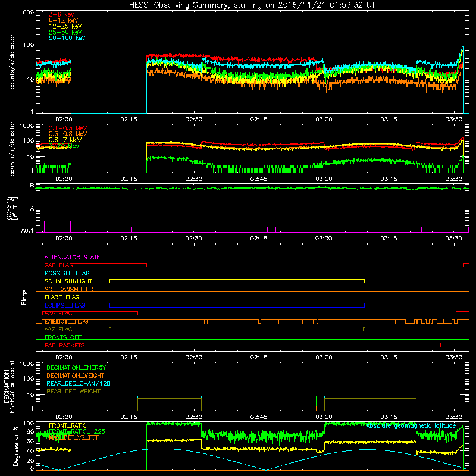Click the red BAD_PACKETS spike near 03:27
Viewport: 476px width, 476px height.
[441, 345]
